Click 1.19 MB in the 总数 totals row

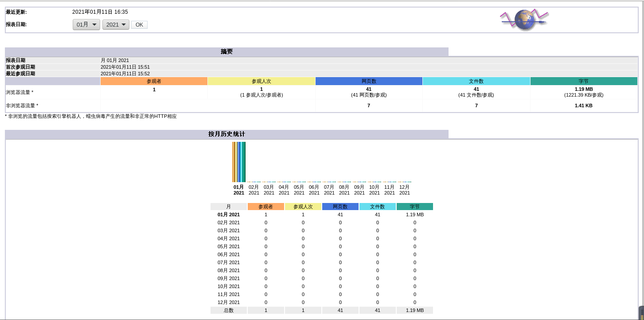point(415,310)
